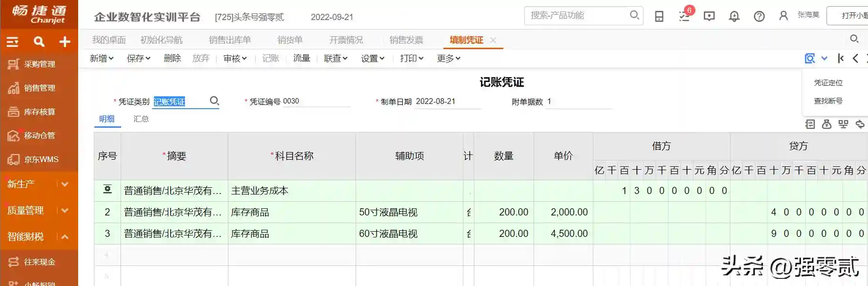This screenshot has height=286, width=868.
Task: Expand the 更多 dropdown
Action: coord(449,58)
